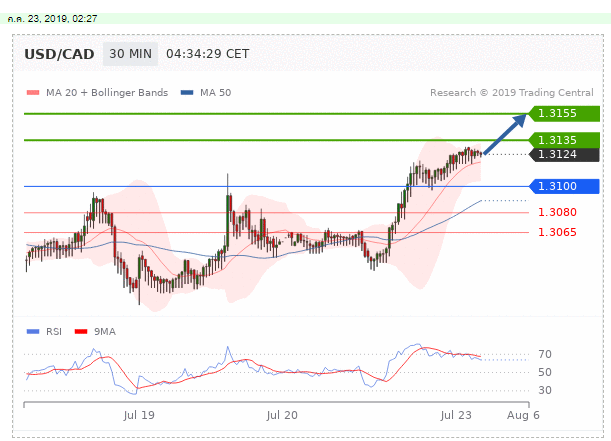Click the Jul 20 date axis label
The image size is (611, 441).
[x=282, y=415]
